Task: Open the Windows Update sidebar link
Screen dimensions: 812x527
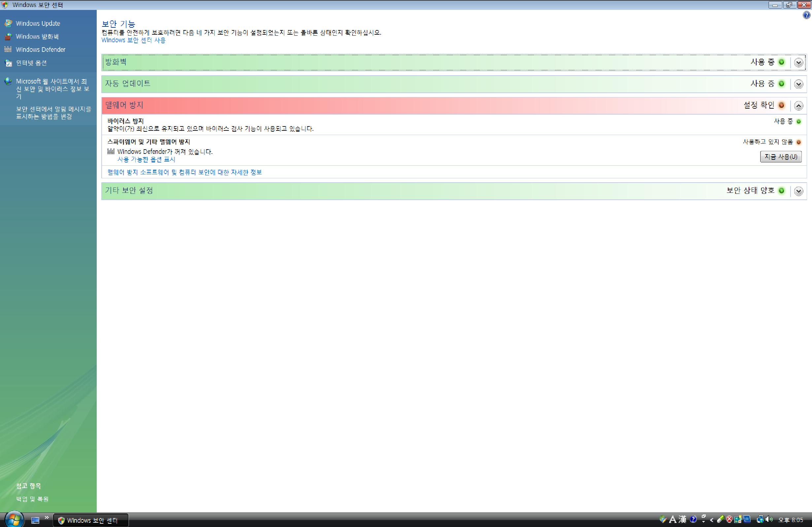Action: [x=38, y=23]
